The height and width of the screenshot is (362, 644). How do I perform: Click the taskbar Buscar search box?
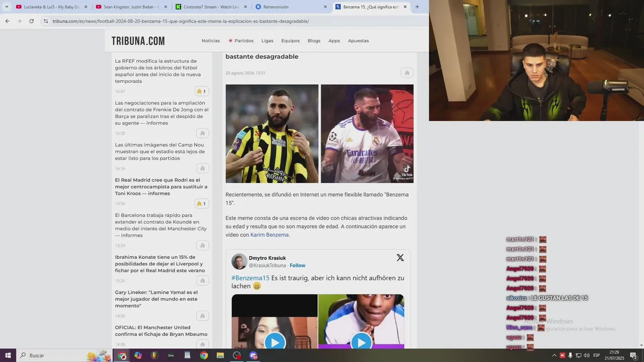(x=64, y=355)
